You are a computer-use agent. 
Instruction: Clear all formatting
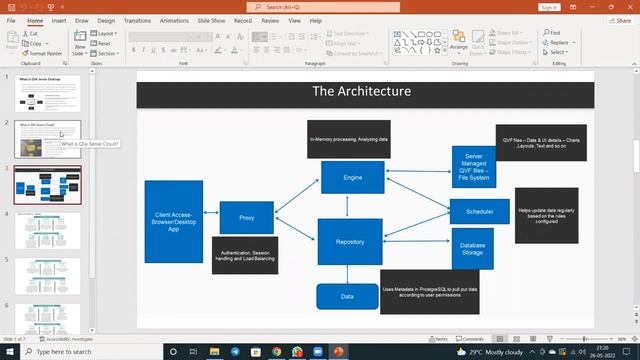tap(240, 37)
